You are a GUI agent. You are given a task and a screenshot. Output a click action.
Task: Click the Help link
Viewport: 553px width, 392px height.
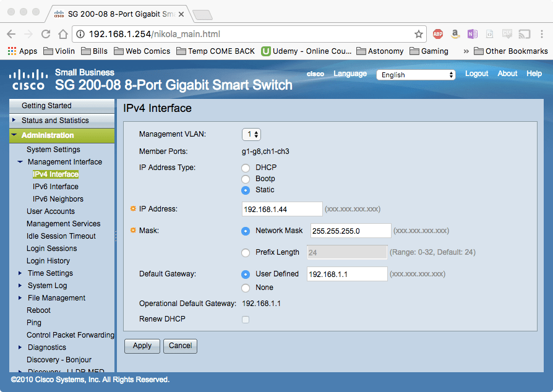click(534, 74)
